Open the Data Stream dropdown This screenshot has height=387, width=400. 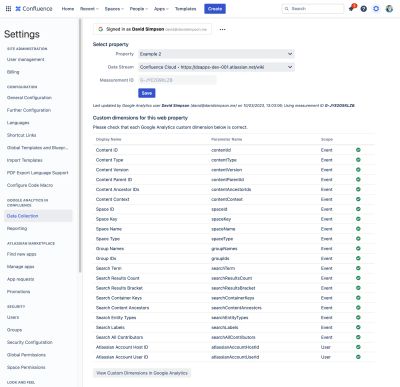[216, 67]
